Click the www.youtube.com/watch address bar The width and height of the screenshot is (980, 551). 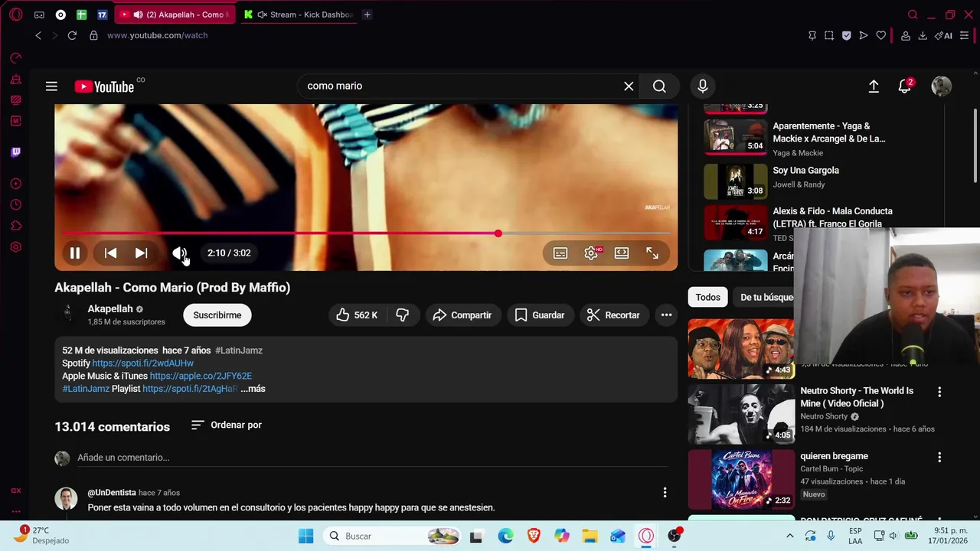click(x=157, y=35)
